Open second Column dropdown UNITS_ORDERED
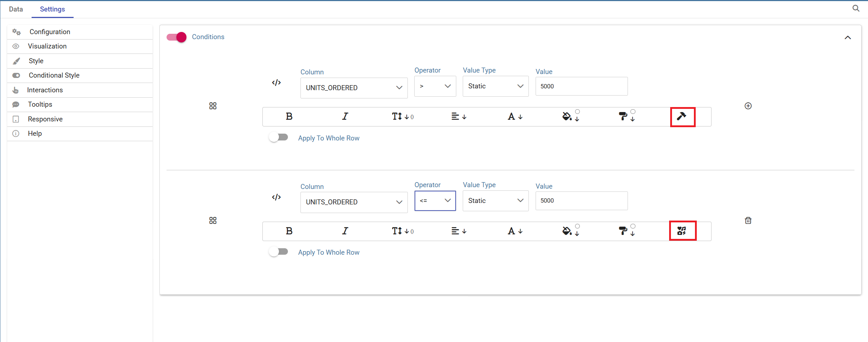 click(x=354, y=202)
